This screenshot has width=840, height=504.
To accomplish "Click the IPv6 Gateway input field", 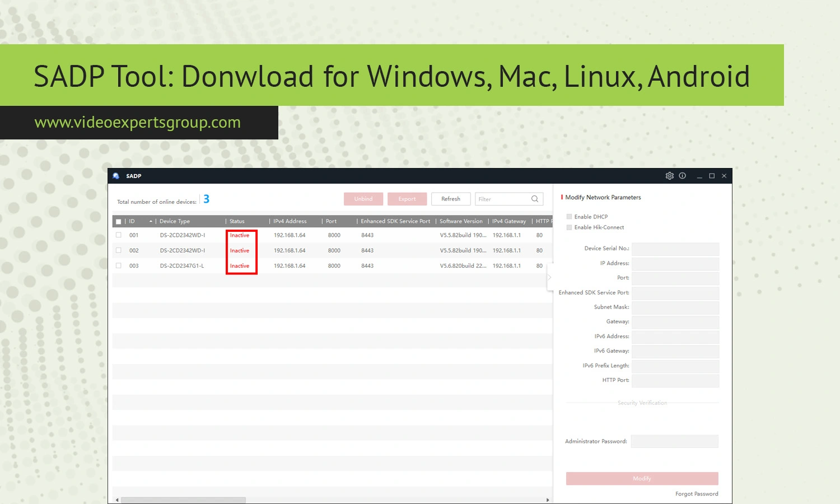I will 675,351.
